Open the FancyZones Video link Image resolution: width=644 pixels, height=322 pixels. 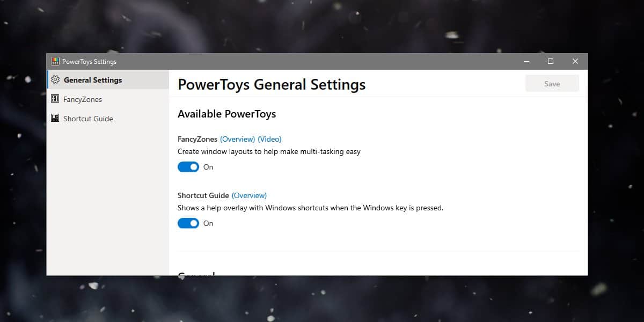pos(269,138)
